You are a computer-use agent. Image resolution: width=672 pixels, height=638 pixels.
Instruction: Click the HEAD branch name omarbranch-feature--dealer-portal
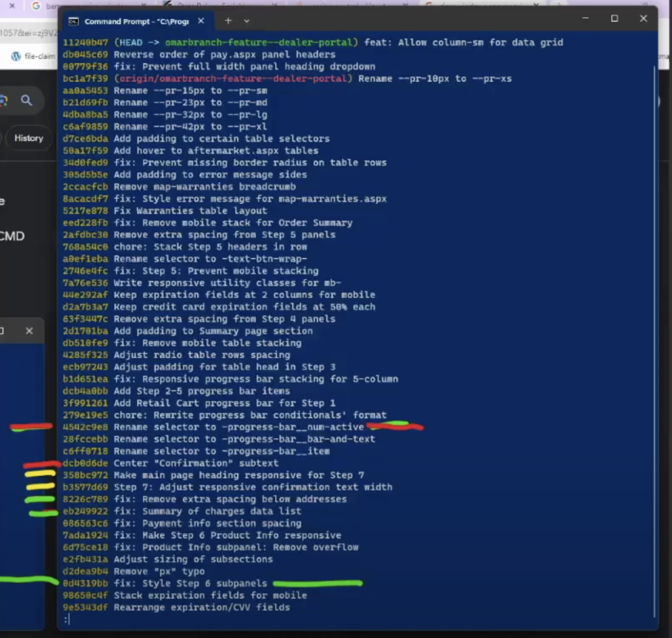pyautogui.click(x=261, y=43)
